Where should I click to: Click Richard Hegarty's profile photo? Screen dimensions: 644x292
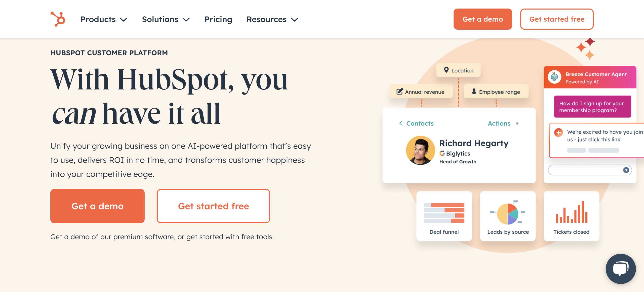tap(420, 150)
